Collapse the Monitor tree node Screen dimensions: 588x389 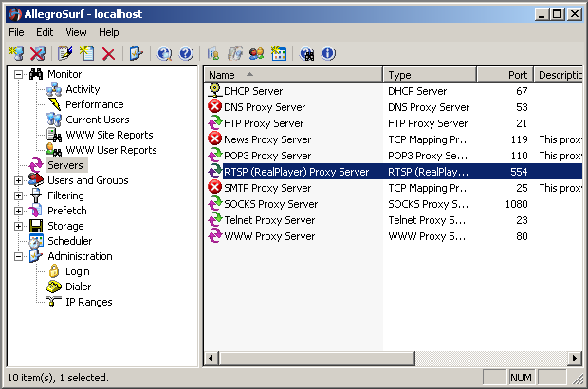pos(18,74)
